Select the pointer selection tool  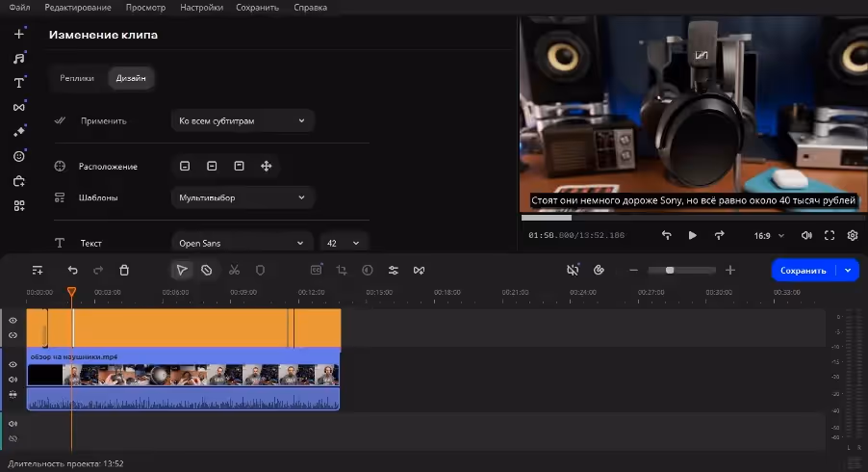(182, 271)
